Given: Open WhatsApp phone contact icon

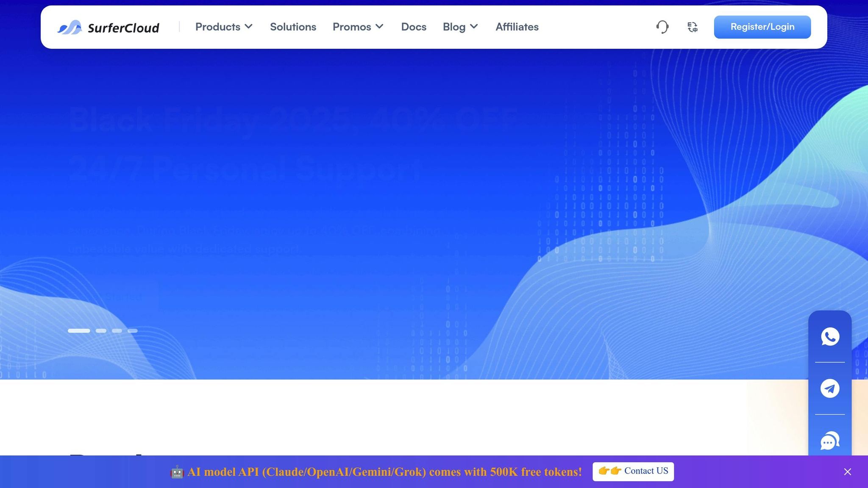Looking at the screenshot, I should click(830, 337).
